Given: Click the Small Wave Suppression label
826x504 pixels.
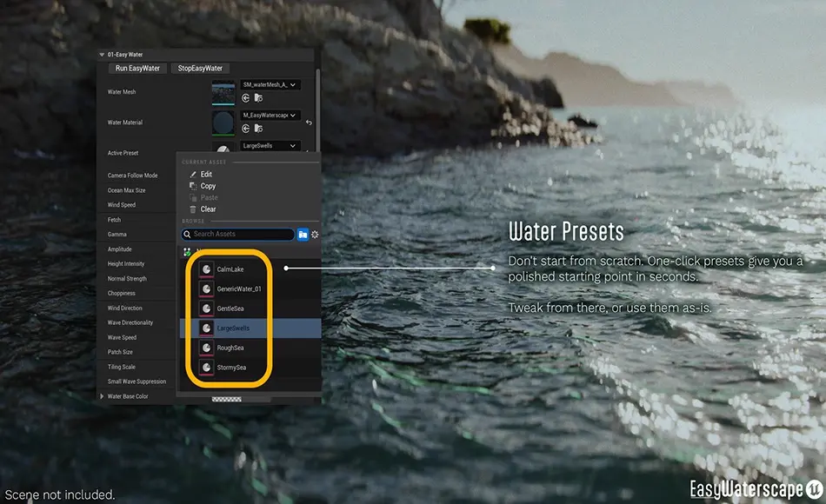Looking at the screenshot, I should pos(137,381).
